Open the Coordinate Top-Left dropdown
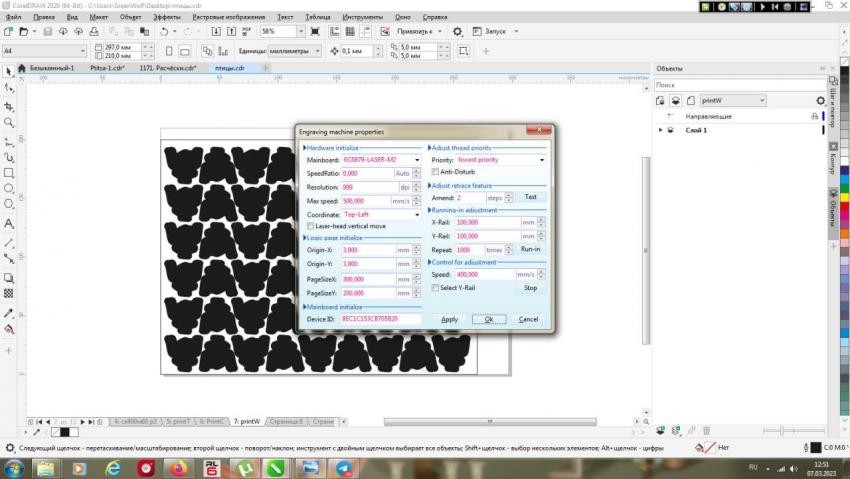850x479 pixels. [417, 214]
